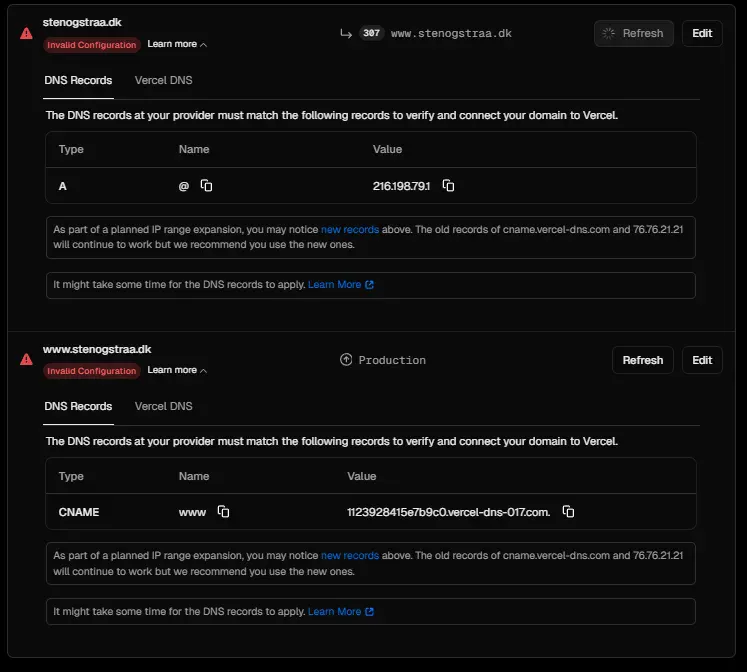747x672 pixels.
Task: Click the redirect arrow icon before 307
Action: pos(346,33)
